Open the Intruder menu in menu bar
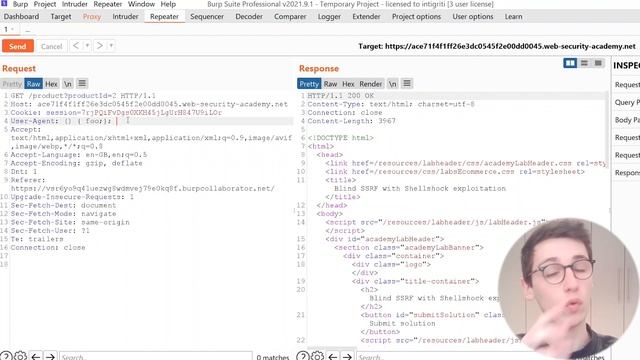Image resolution: width=640 pixels, height=360 pixels. (x=75, y=4)
